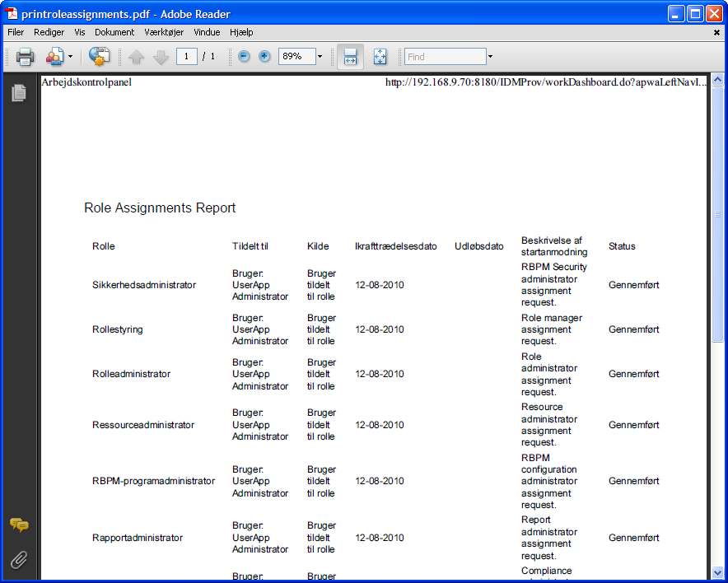Click the RBPM-programadministrator role cell

154,481
